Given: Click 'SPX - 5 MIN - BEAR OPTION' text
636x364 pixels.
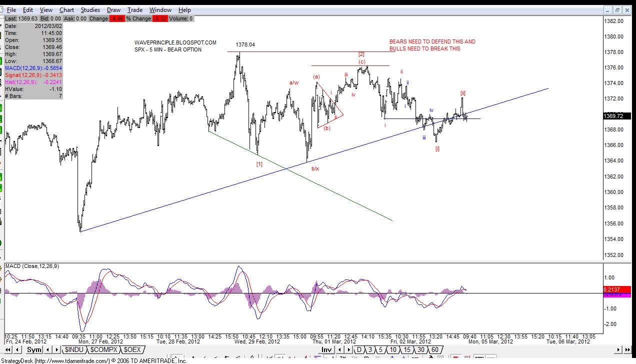Looking at the screenshot, I should [168, 49].
